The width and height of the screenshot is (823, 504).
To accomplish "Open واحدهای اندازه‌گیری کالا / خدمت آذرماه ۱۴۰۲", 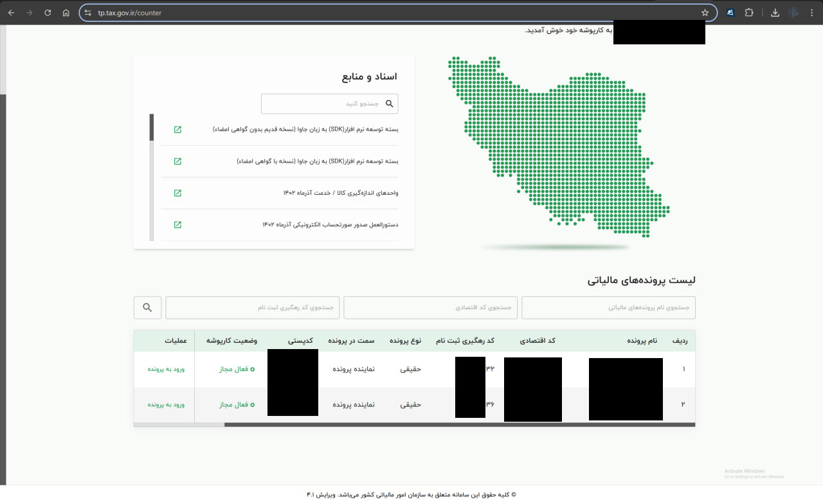I will tap(341, 193).
